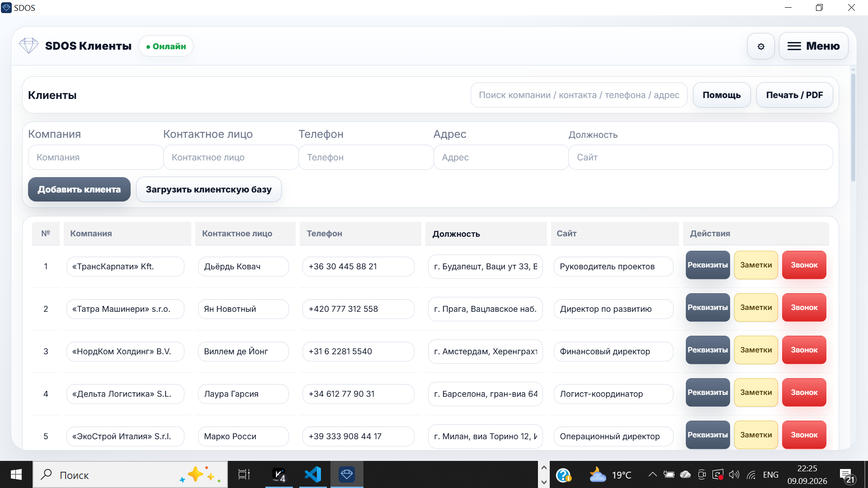Focus the Телефон input field in form
Screen dimensions: 868x488
pyautogui.click(x=366, y=157)
